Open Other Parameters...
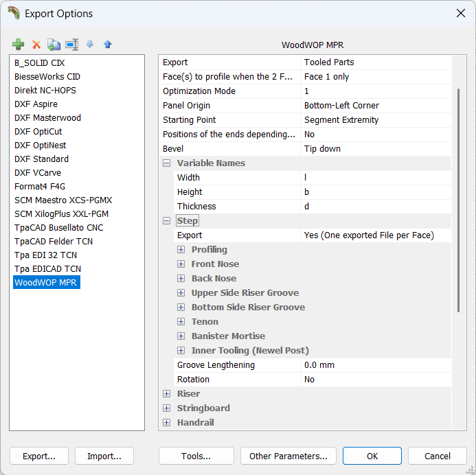The width and height of the screenshot is (476, 475). (288, 456)
